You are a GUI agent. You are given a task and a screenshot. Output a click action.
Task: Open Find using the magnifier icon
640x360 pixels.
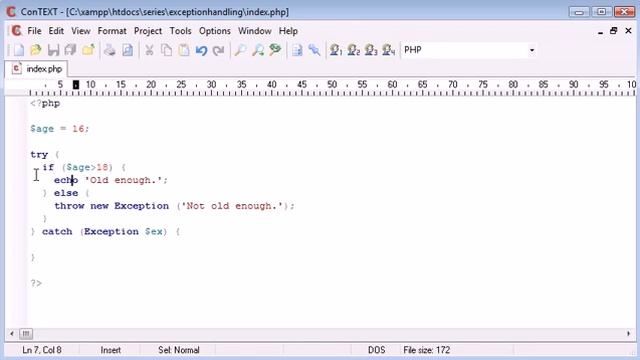240,50
